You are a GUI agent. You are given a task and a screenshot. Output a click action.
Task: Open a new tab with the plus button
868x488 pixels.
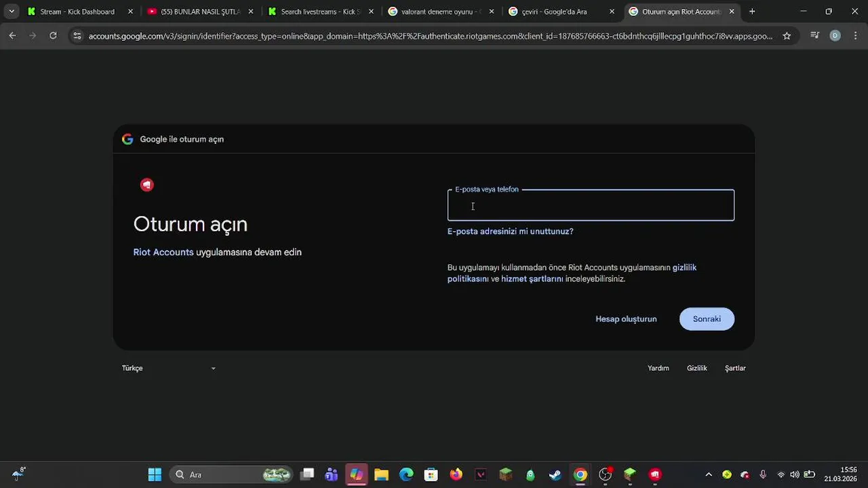[752, 12]
